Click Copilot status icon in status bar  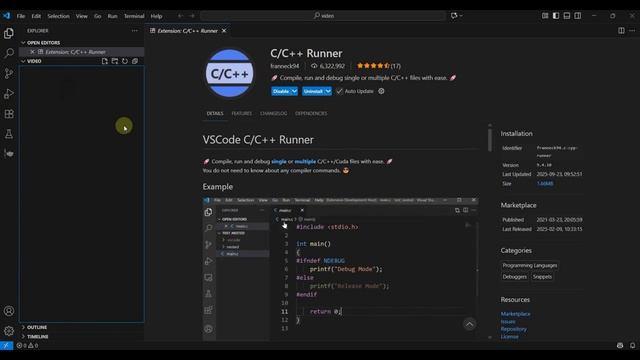pyautogui.click(x=620, y=345)
